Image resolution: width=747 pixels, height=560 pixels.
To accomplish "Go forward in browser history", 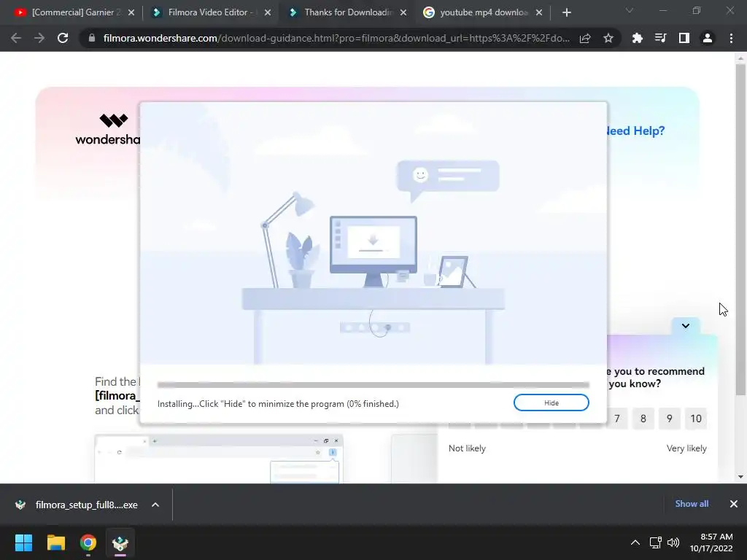I will pyautogui.click(x=39, y=38).
